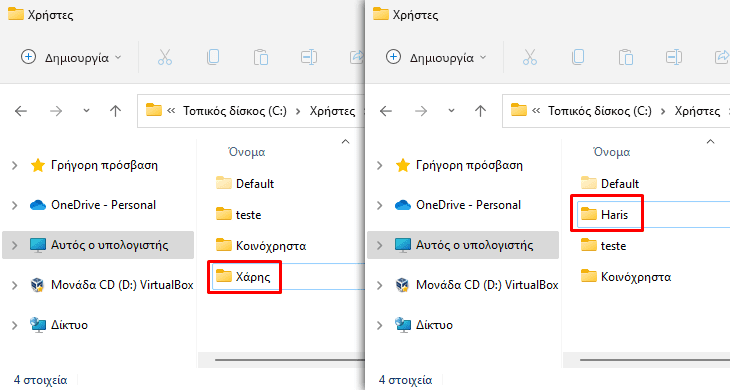Expand OneDrive - Personal in right navigation pane
The height and width of the screenshot is (390, 730).
pyautogui.click(x=379, y=205)
